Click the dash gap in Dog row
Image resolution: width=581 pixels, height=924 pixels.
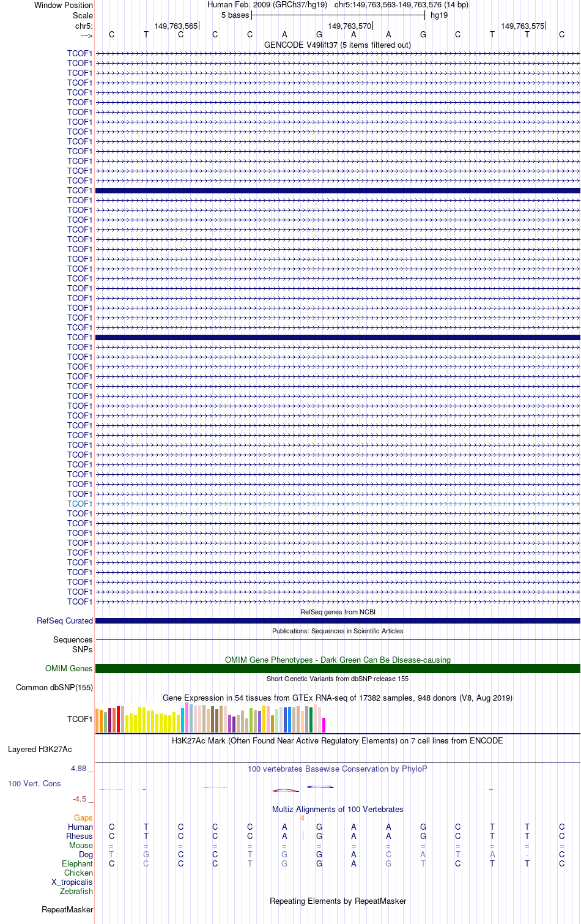click(x=527, y=855)
